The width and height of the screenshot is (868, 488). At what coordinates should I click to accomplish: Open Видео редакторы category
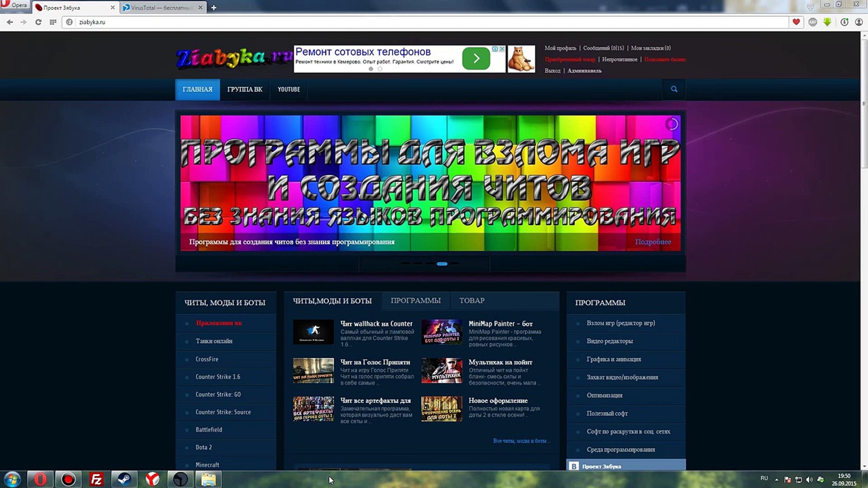[x=610, y=341]
